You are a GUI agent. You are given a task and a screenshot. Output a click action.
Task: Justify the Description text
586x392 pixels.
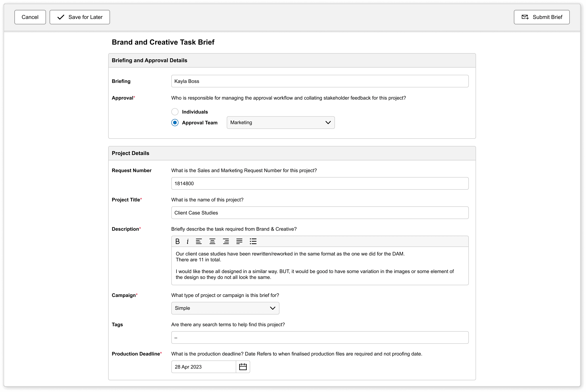coord(239,241)
